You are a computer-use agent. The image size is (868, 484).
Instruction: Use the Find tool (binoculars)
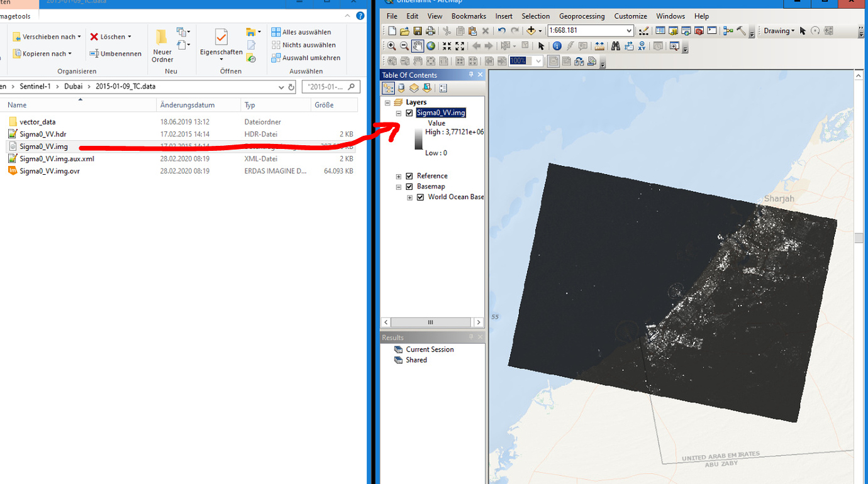[615, 47]
